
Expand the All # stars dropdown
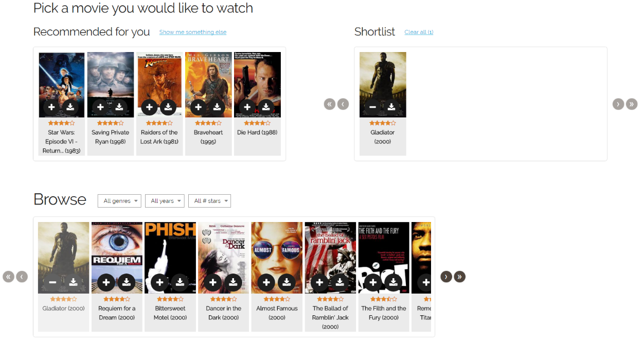click(x=209, y=201)
